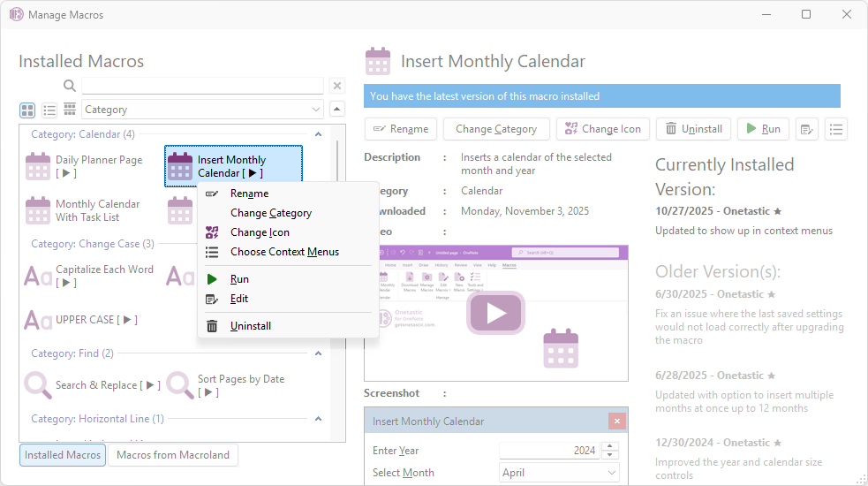868x486 pixels.
Task: Click in the macro search field
Action: pyautogui.click(x=202, y=86)
